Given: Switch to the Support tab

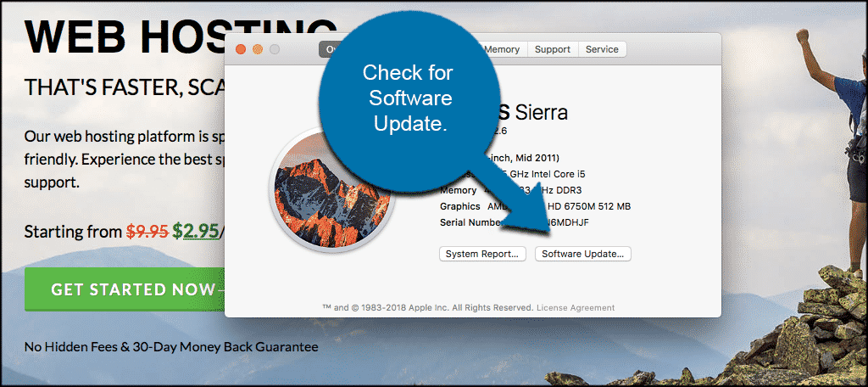Looking at the screenshot, I should tap(553, 49).
